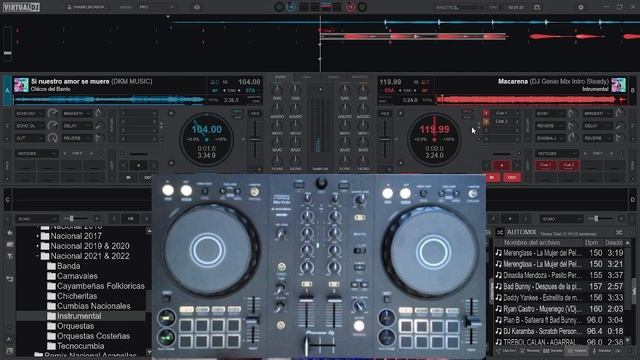This screenshot has width=640, height=360.
Task: Click left BAJO knob in mixer
Action: pyautogui.click(x=277, y=142)
